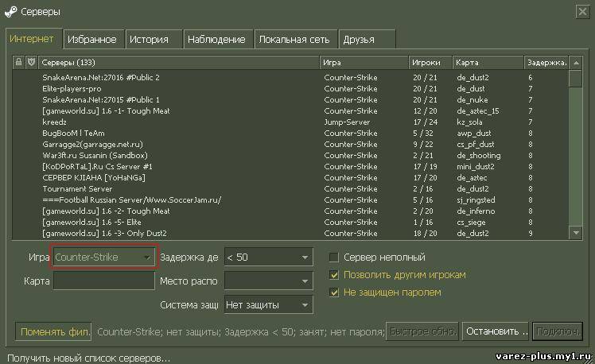Switch to the Избранное tab
The width and height of the screenshot is (595, 364).
tap(92, 39)
